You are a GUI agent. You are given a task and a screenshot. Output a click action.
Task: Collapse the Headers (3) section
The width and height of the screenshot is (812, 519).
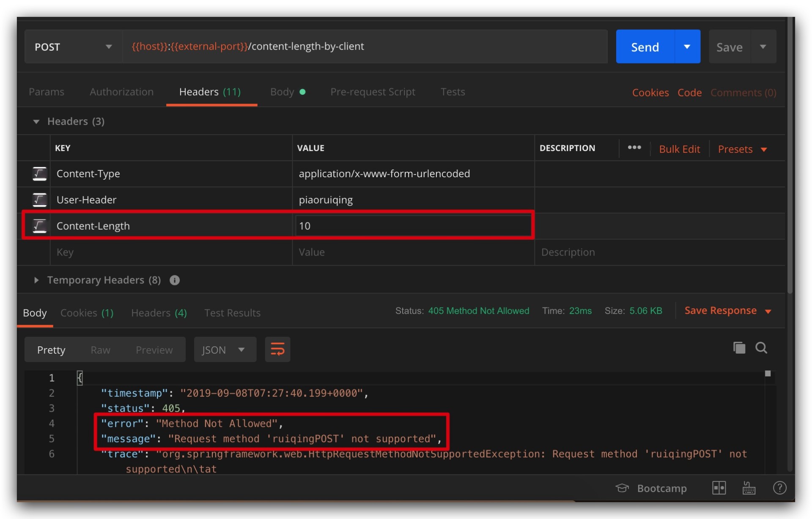(36, 122)
